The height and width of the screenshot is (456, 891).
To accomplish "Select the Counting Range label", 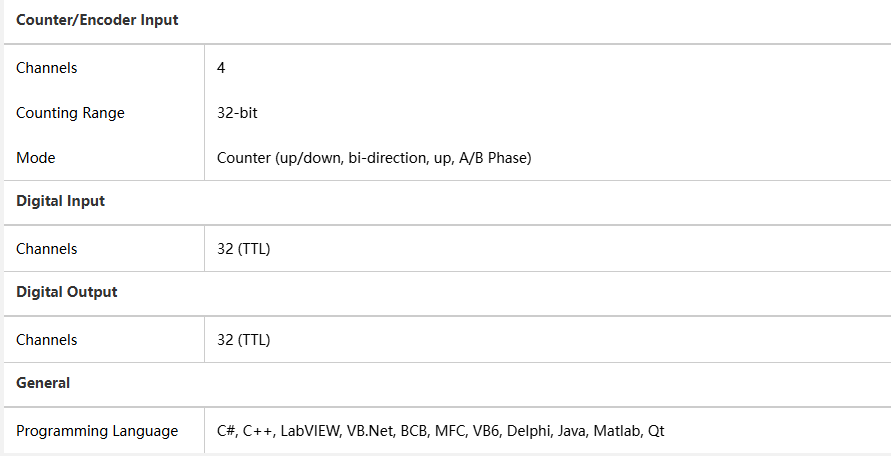I will (70, 113).
